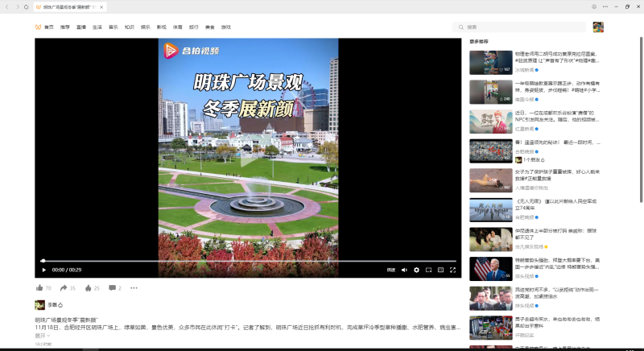Screen dimensions: 644x351
Task: Expand the description with 展开
Action: [x=41, y=336]
